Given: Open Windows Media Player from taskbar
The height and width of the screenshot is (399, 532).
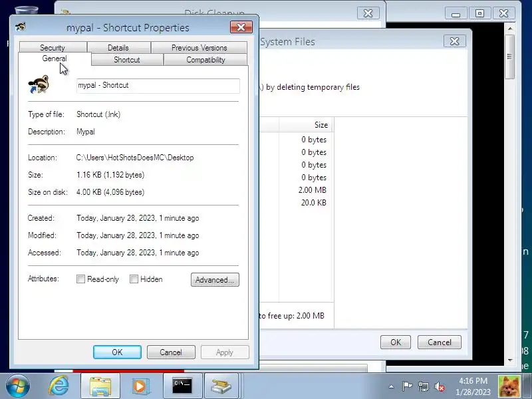Looking at the screenshot, I should pyautogui.click(x=140, y=386).
